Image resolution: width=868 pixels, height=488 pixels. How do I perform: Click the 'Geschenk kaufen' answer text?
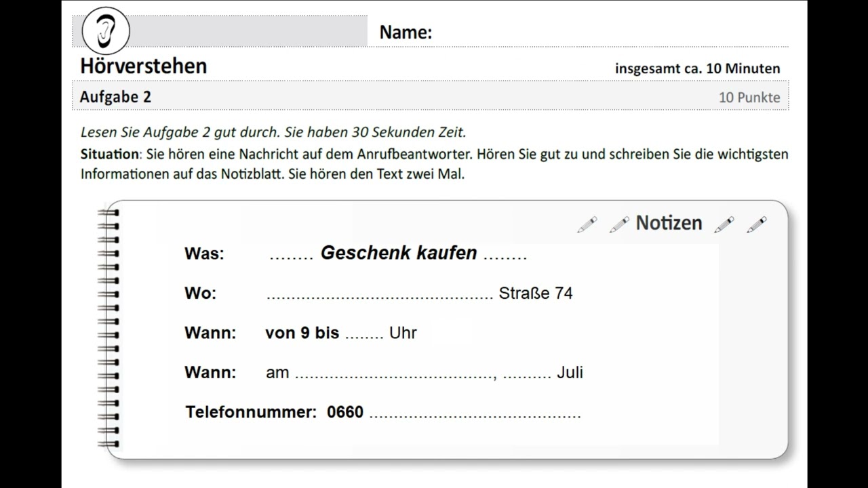(399, 253)
